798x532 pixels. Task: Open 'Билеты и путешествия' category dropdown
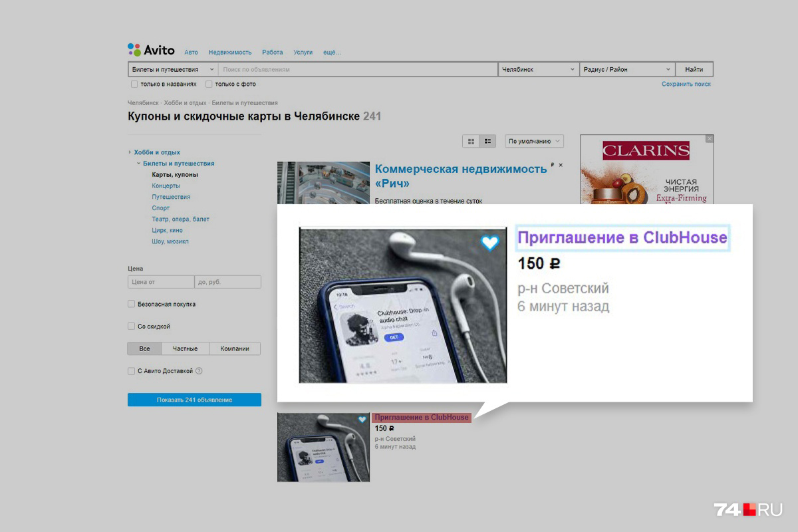click(x=173, y=69)
